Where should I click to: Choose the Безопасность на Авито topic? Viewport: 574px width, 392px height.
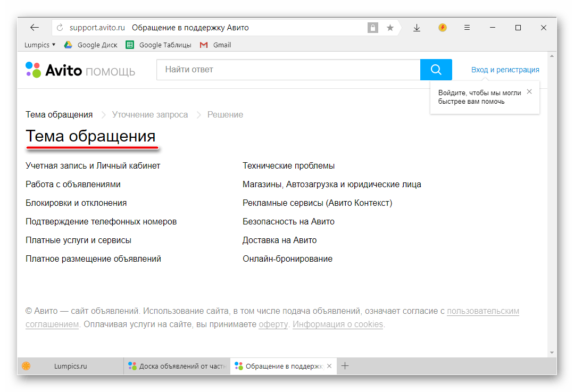click(288, 222)
